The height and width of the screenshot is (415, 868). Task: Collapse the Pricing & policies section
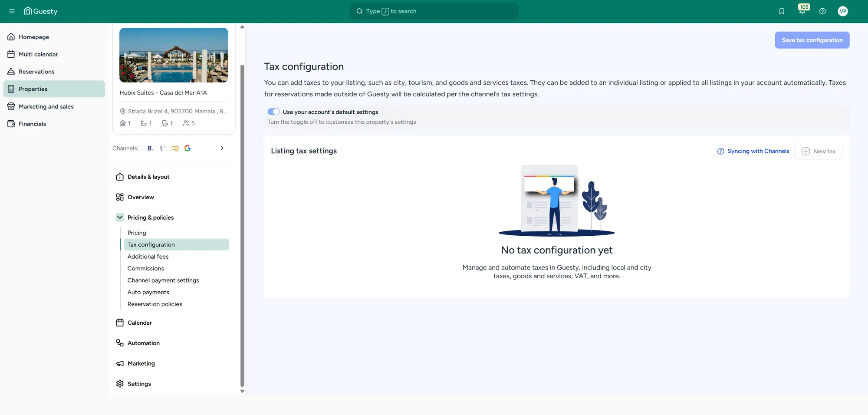(x=120, y=217)
